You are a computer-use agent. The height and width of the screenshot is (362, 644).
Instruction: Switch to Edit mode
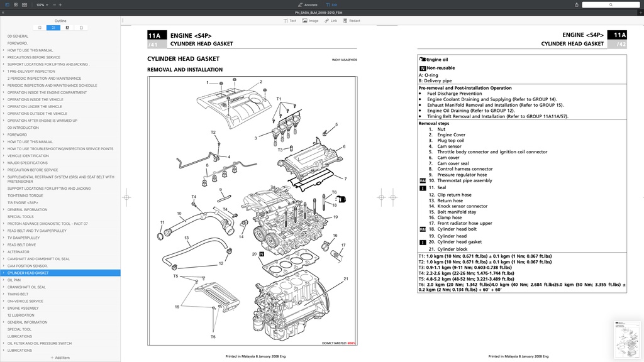(333, 4)
